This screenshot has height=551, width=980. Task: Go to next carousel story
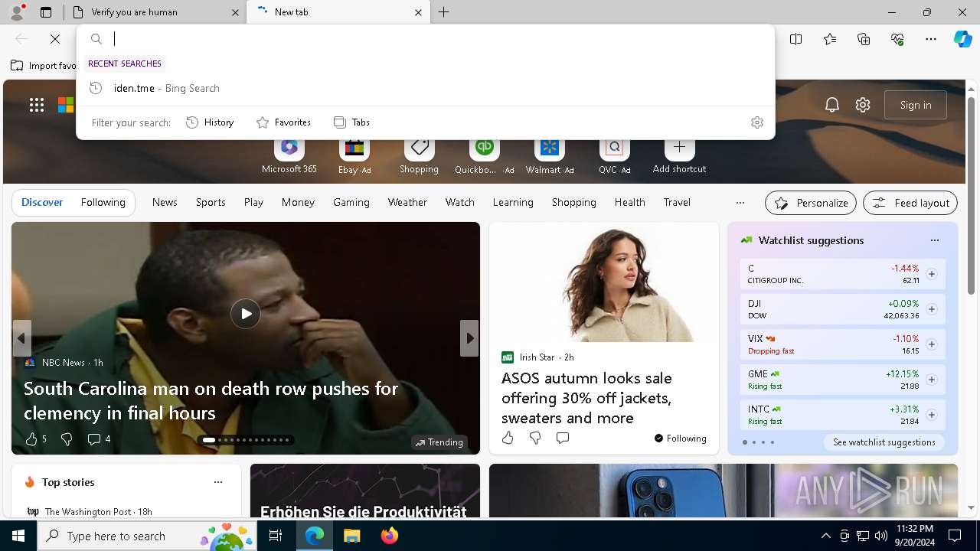click(469, 338)
